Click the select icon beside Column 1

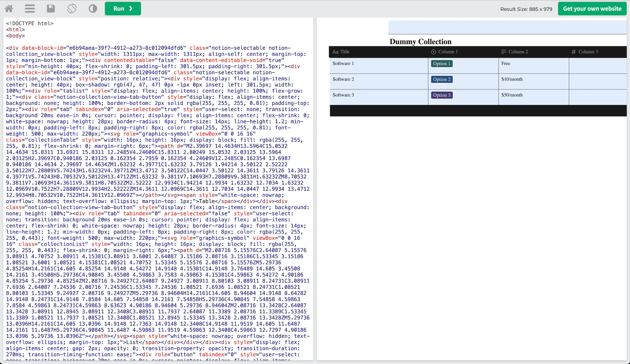click(x=433, y=52)
